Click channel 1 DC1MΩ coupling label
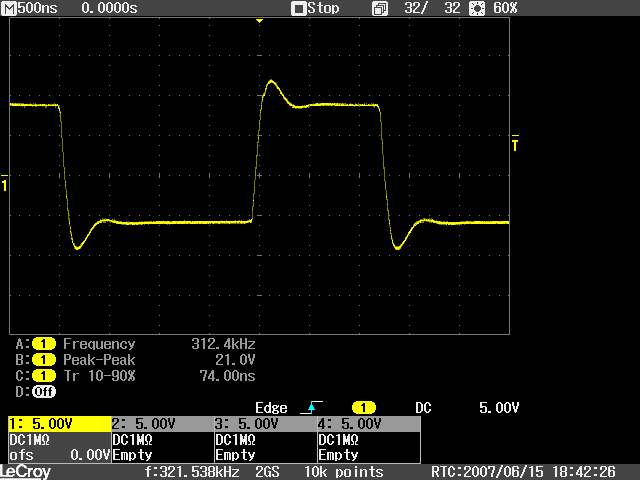 point(29,440)
